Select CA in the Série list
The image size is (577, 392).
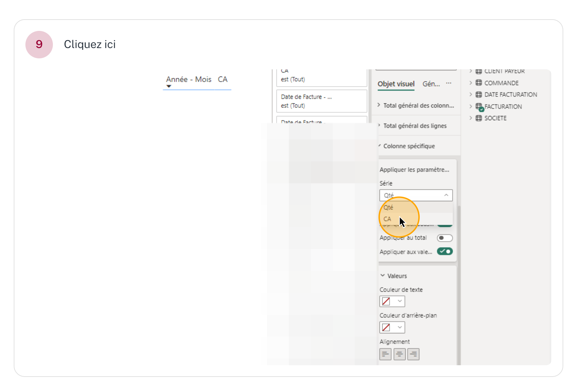387,219
